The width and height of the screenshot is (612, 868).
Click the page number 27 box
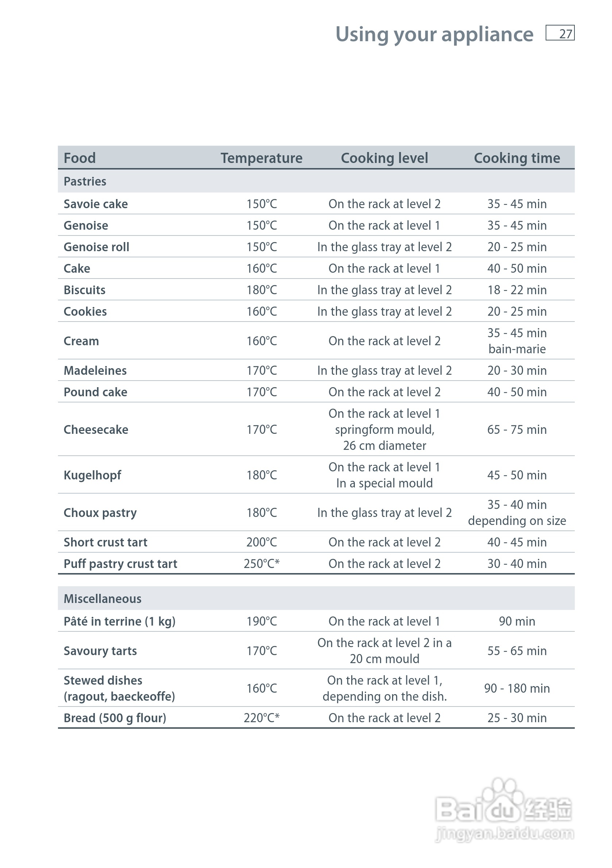pyautogui.click(x=560, y=33)
